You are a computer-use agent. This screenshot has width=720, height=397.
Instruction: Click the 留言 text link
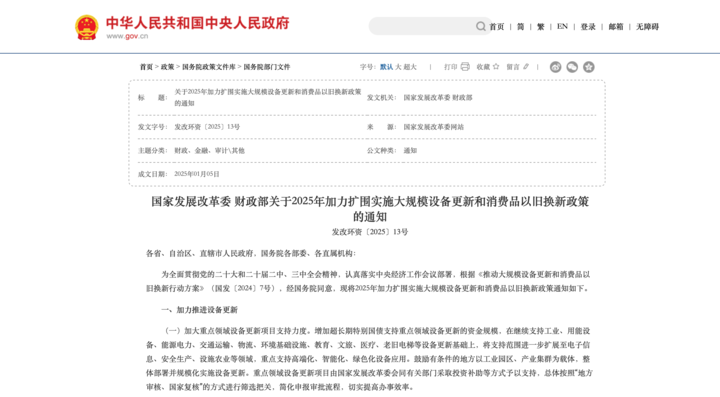tap(513, 67)
